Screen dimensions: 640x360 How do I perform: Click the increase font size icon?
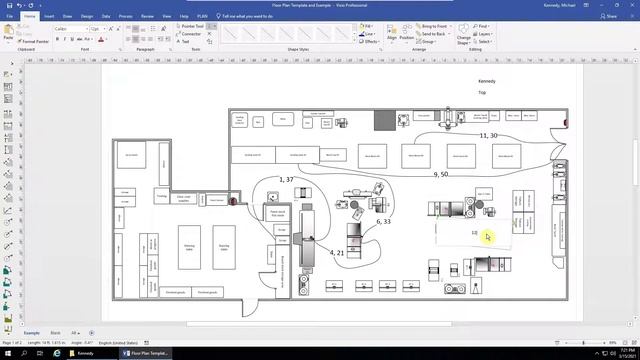click(111, 29)
